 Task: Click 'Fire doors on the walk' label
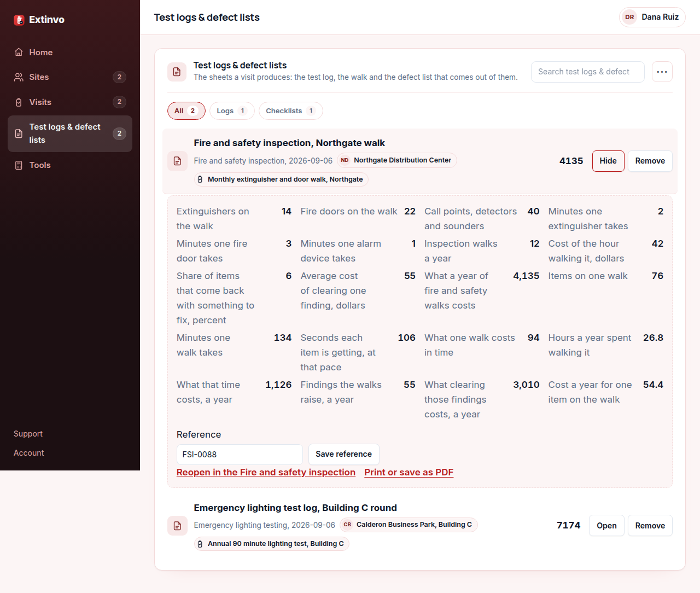(x=349, y=212)
